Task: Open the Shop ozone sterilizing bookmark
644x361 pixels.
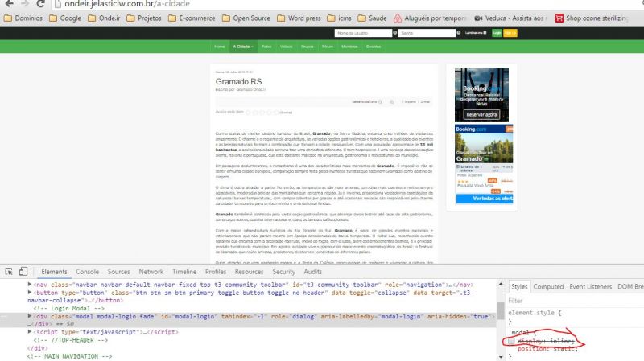Action: coord(592,18)
